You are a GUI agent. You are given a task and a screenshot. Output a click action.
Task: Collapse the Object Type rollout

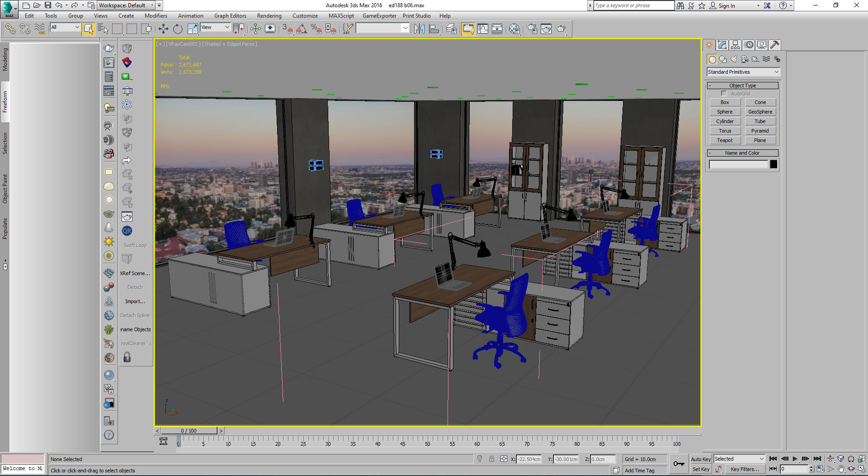(742, 86)
